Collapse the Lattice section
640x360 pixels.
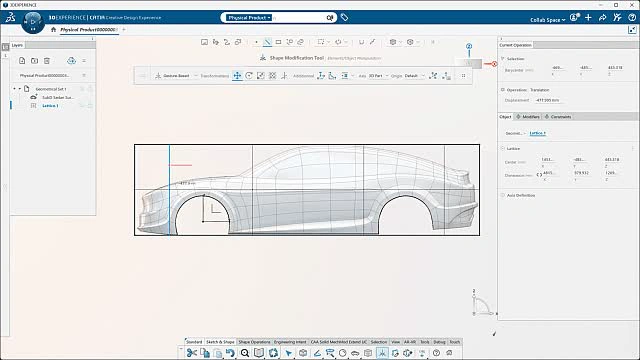point(503,149)
